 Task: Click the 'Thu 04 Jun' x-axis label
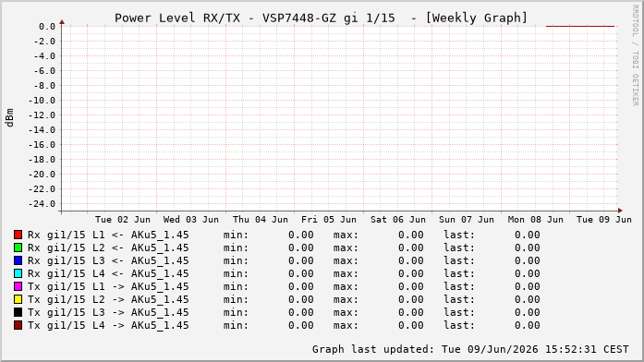[x=261, y=220]
